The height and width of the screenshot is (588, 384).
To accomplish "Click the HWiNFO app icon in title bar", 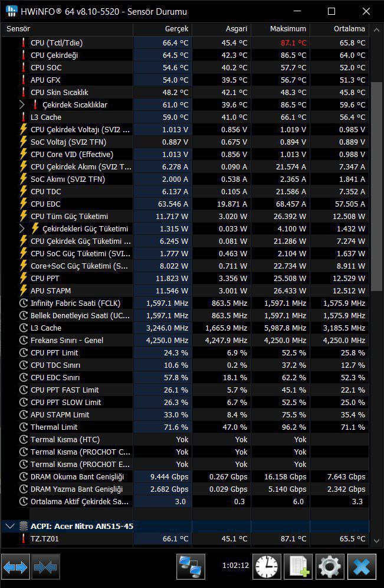I will click(x=12, y=12).
